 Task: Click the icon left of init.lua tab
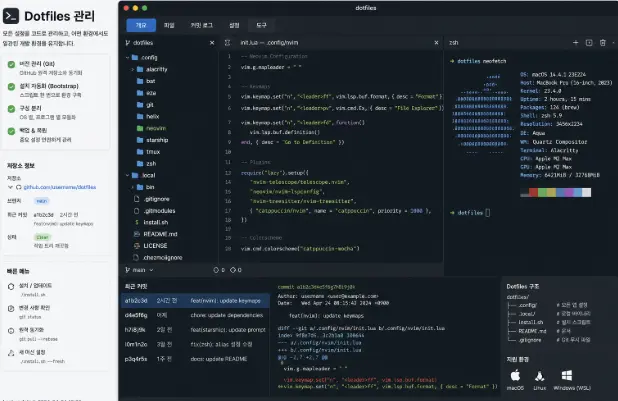pos(227,43)
